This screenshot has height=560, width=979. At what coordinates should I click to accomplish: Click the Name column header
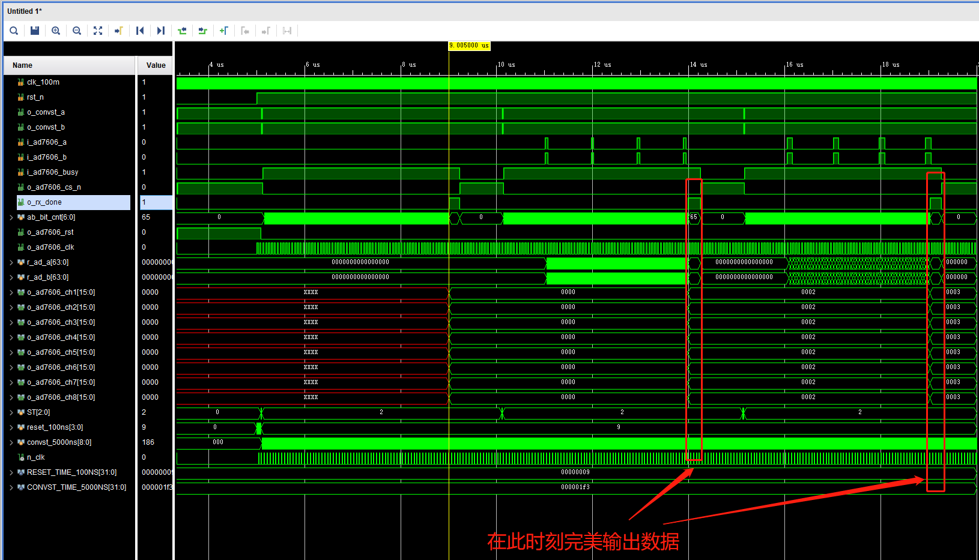70,65
